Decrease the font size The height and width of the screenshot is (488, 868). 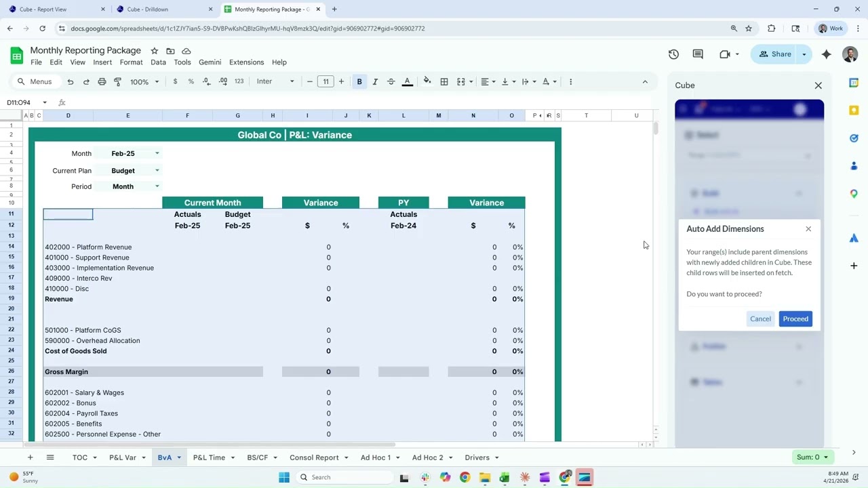tap(310, 81)
